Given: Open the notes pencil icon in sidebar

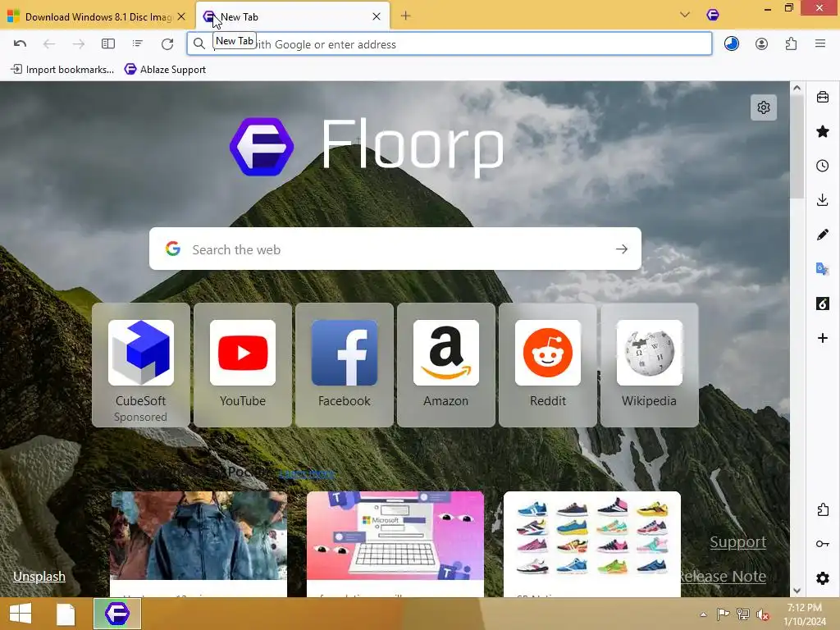Looking at the screenshot, I should [823, 235].
